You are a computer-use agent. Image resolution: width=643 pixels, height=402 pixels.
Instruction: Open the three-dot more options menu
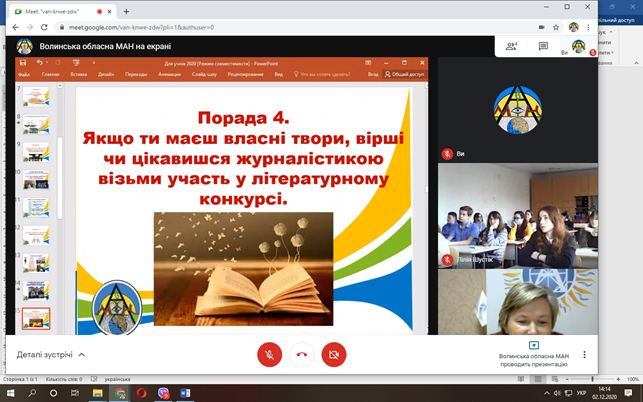[x=583, y=354]
